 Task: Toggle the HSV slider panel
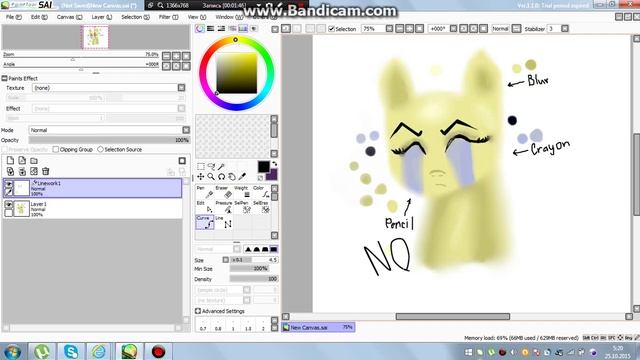pos(221,29)
